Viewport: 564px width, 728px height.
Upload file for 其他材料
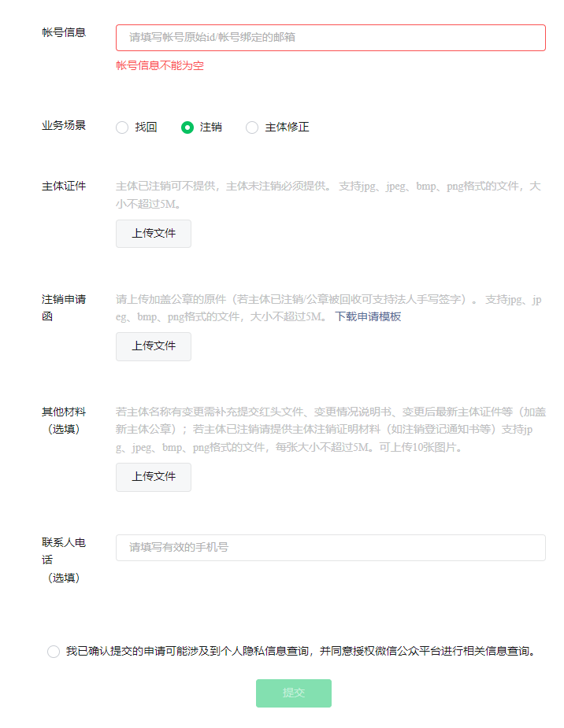[154, 477]
